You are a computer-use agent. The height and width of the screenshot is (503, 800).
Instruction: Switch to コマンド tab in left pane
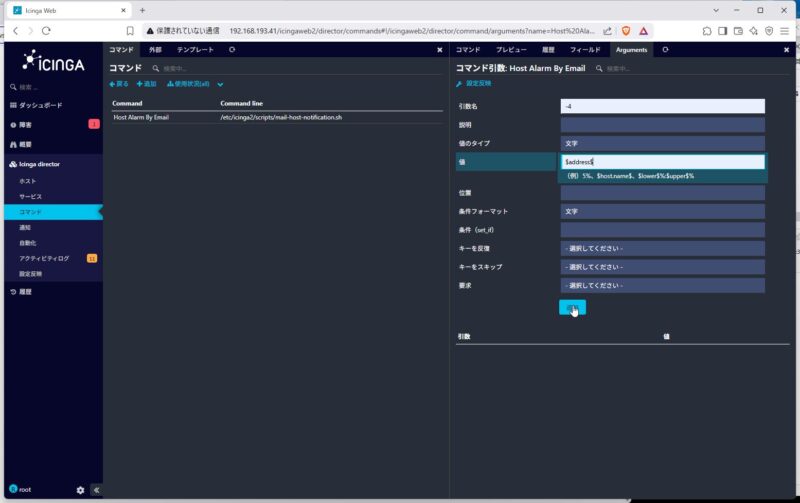click(x=121, y=49)
